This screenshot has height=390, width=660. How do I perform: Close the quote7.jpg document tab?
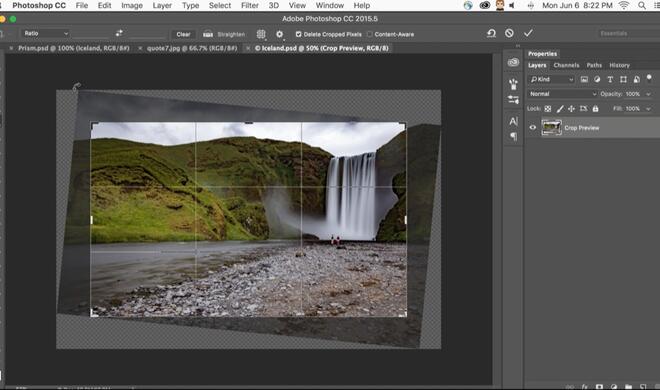pyautogui.click(x=140, y=48)
